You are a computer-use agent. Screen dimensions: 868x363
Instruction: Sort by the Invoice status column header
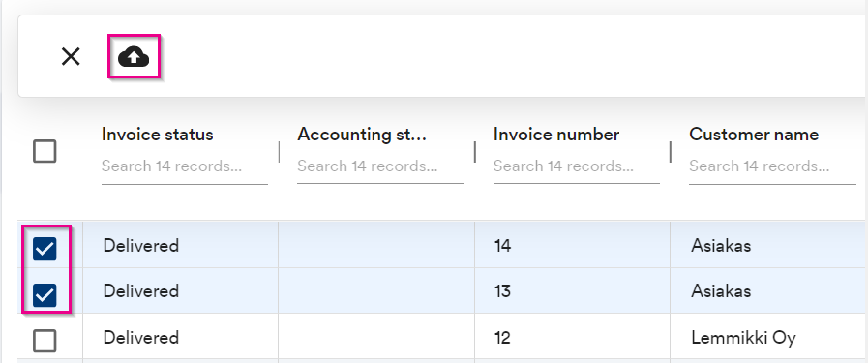coord(157,135)
